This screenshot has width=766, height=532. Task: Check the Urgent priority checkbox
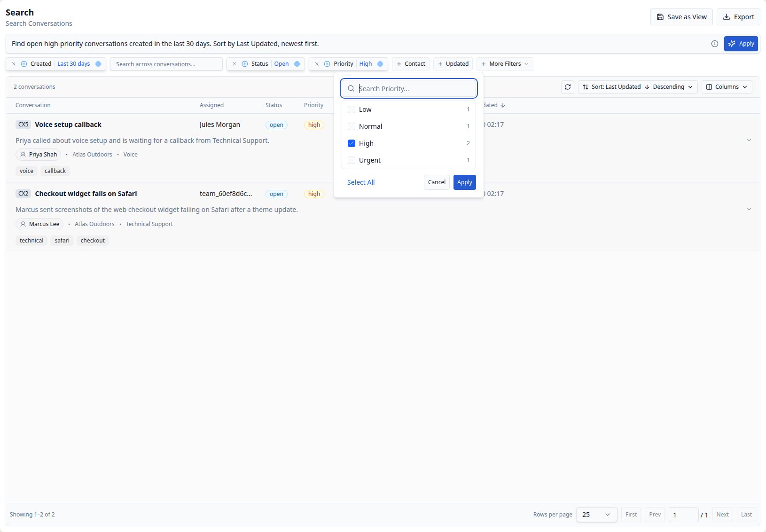point(352,160)
